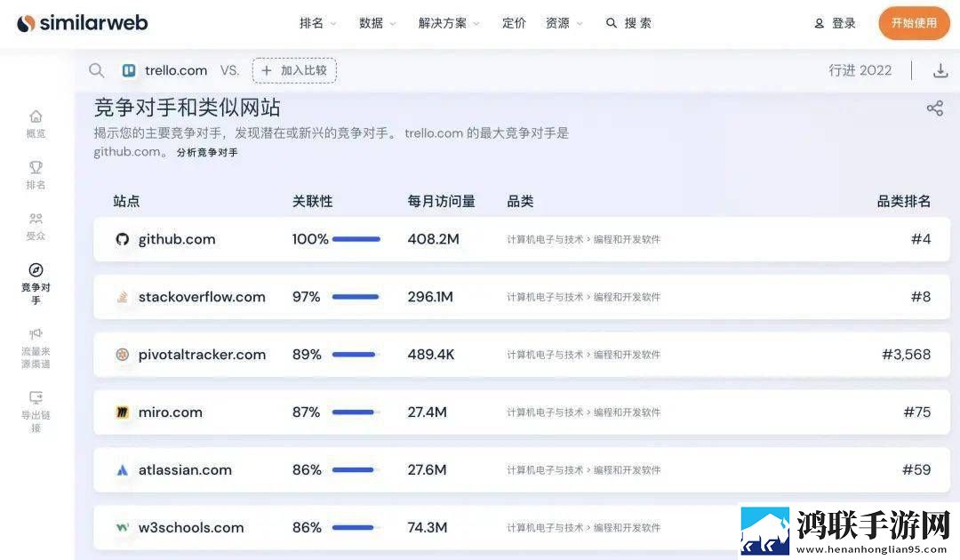Click the #59 category rank for atlassian.com
The width and height of the screenshot is (960, 560).
[x=916, y=470]
